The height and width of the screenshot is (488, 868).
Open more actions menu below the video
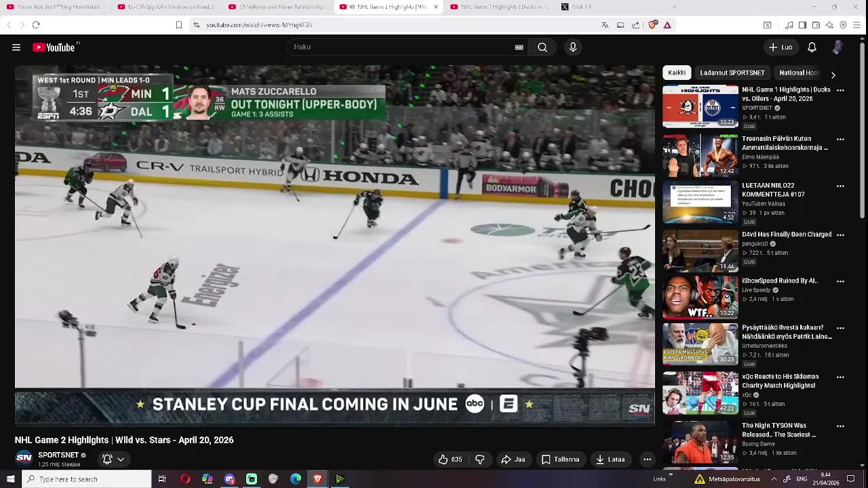pos(647,460)
